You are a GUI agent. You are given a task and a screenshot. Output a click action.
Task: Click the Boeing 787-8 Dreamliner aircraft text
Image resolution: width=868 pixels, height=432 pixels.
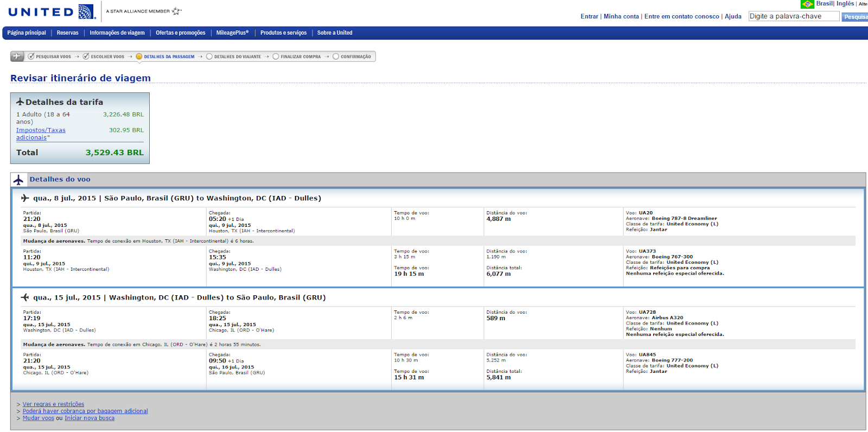[x=684, y=219]
